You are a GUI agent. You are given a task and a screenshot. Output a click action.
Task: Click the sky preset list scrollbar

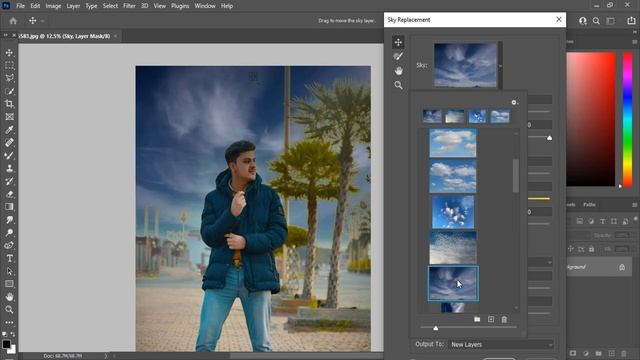pyautogui.click(x=516, y=176)
